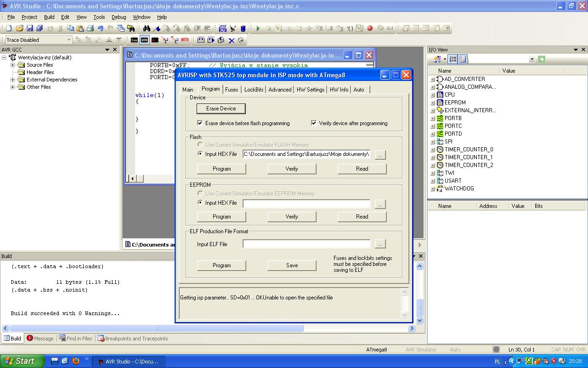
Task: Toggle bookmark with the blue flag icon
Action: click(157, 28)
